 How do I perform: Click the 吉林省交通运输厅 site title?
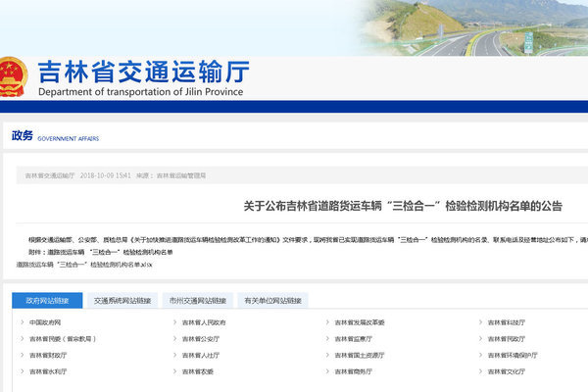click(x=143, y=73)
